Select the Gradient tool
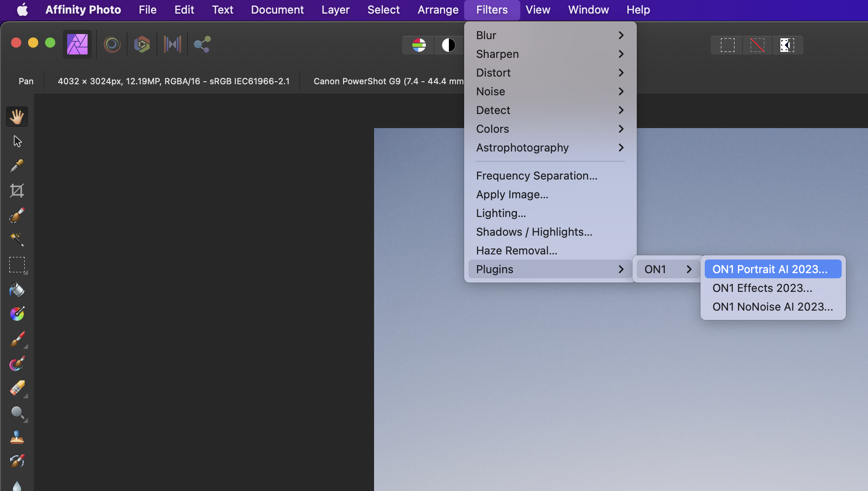Viewport: 868px width, 491px height. pos(17,314)
